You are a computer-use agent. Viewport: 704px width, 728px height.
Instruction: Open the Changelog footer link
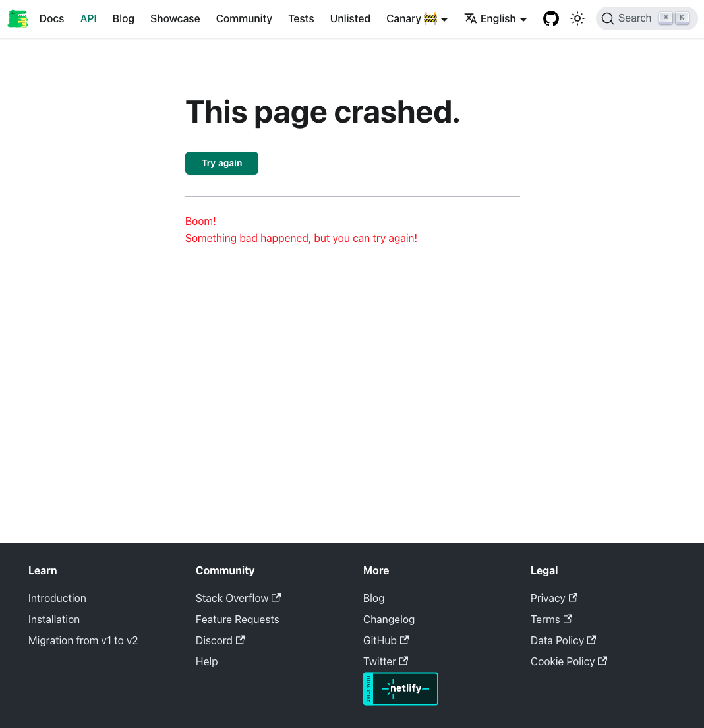(x=389, y=619)
